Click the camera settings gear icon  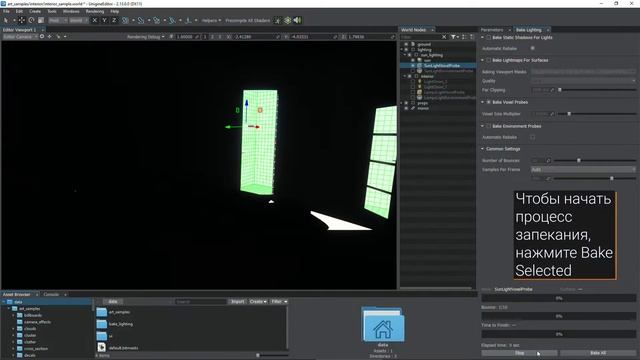pos(42,36)
